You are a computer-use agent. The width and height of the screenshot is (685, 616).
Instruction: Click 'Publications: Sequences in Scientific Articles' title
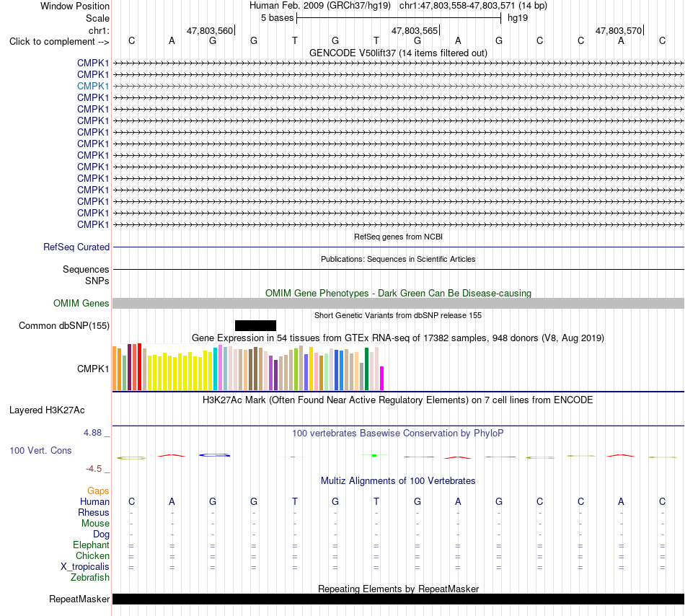[x=398, y=259]
